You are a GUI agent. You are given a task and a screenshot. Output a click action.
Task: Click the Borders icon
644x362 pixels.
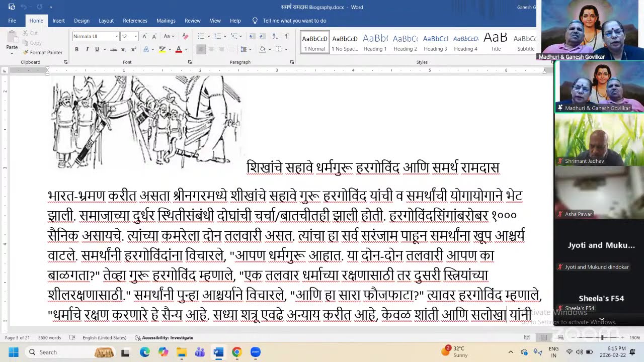(278, 49)
